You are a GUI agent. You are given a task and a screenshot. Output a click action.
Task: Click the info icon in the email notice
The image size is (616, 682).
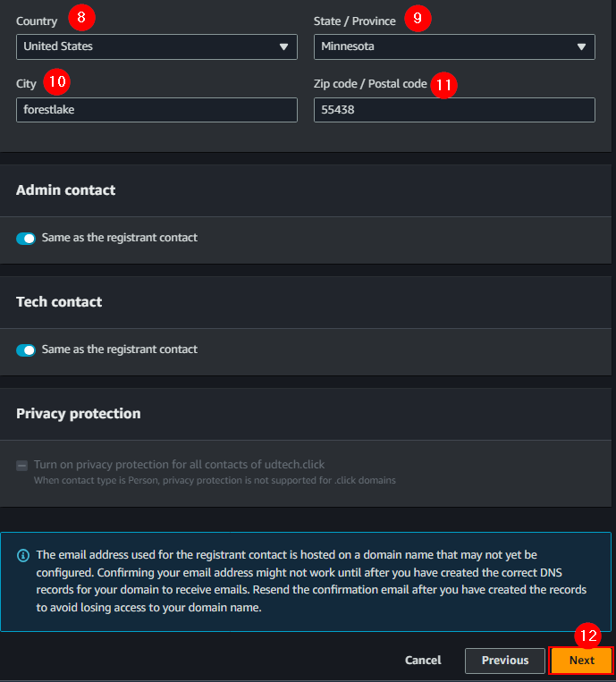click(23, 555)
